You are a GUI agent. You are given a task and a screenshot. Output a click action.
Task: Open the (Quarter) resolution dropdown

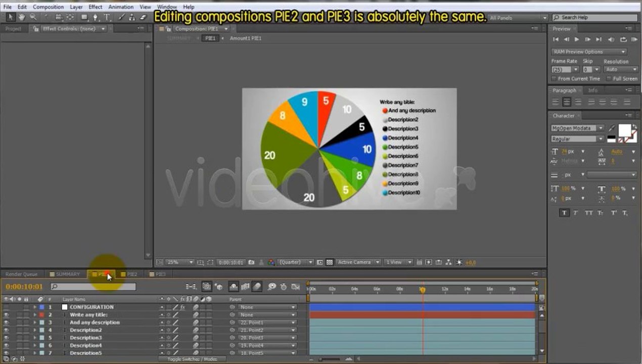296,262
